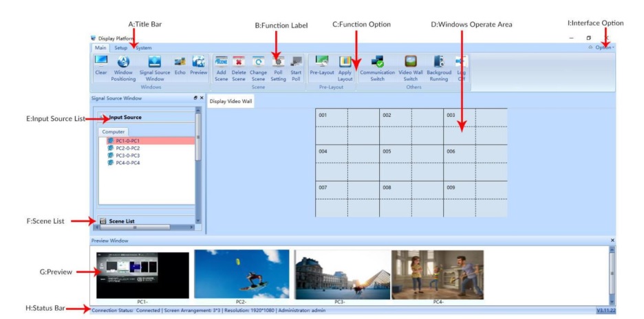This screenshot has height=319, width=644.
Task: Click the Delete Scene icon
Action: [239, 63]
